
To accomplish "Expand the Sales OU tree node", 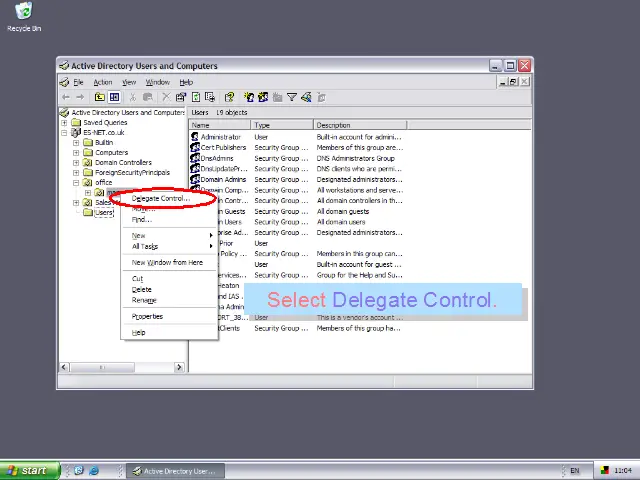I will point(76,202).
